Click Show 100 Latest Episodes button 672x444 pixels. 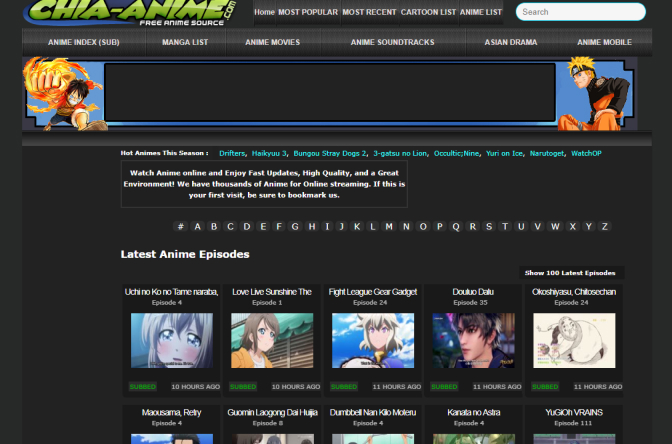click(570, 273)
